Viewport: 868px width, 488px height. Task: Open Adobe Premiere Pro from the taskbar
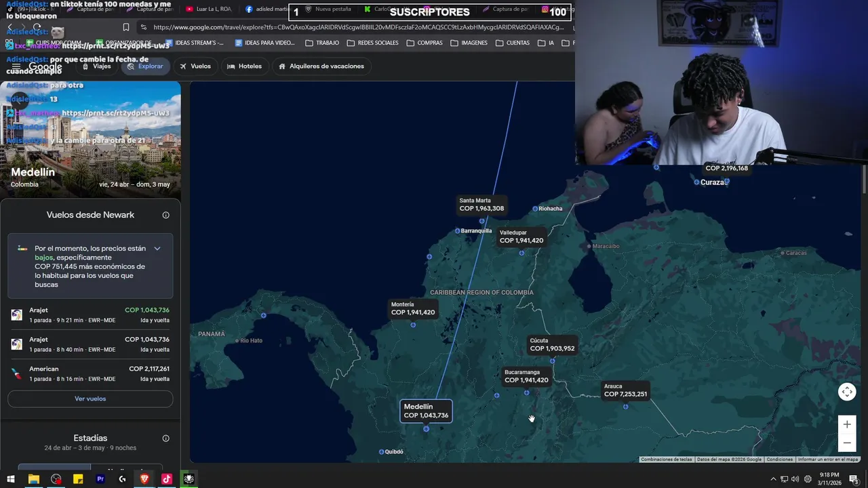100,479
